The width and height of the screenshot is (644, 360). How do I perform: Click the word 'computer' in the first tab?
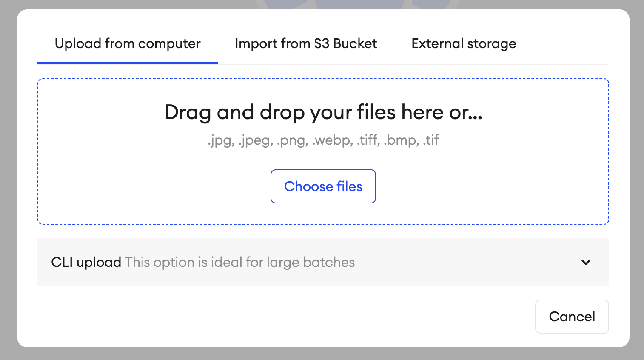click(169, 44)
